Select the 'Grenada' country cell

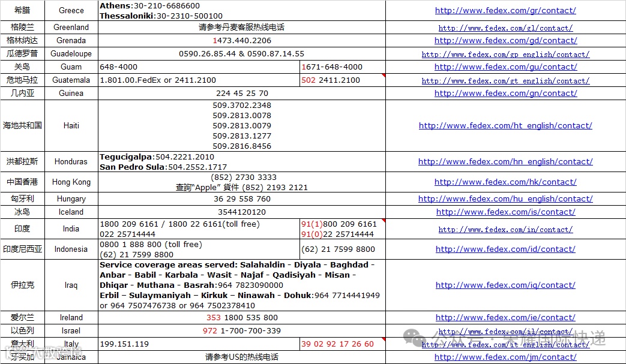[71, 40]
